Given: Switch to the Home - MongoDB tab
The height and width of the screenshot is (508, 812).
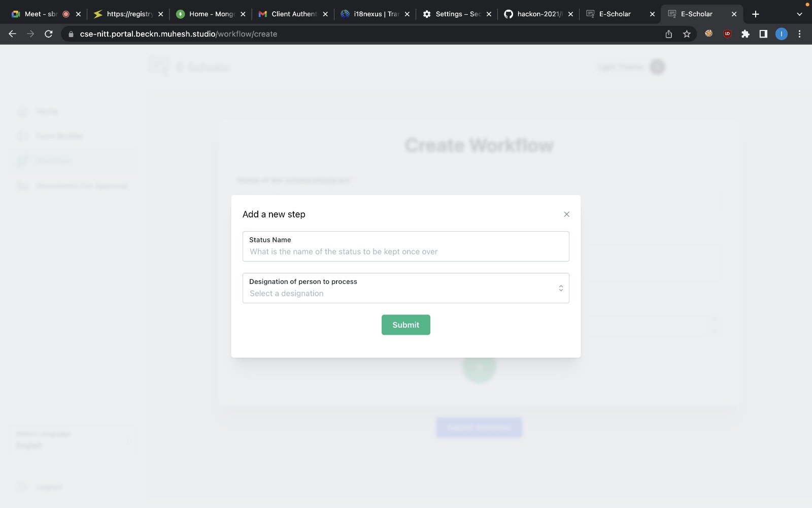Looking at the screenshot, I should point(211,14).
